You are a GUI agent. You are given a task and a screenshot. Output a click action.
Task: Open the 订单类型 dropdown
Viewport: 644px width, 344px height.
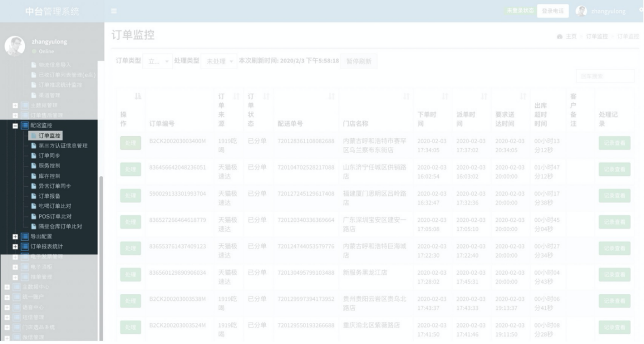click(158, 61)
